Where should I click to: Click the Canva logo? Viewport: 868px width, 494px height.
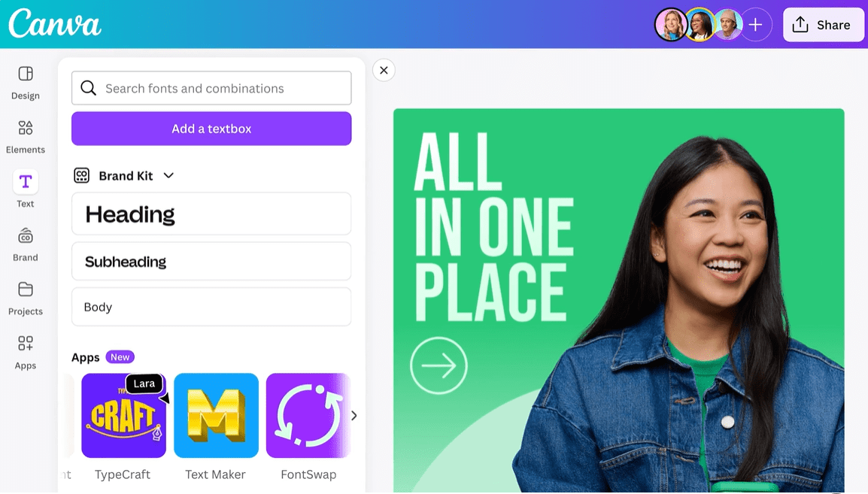(55, 23)
